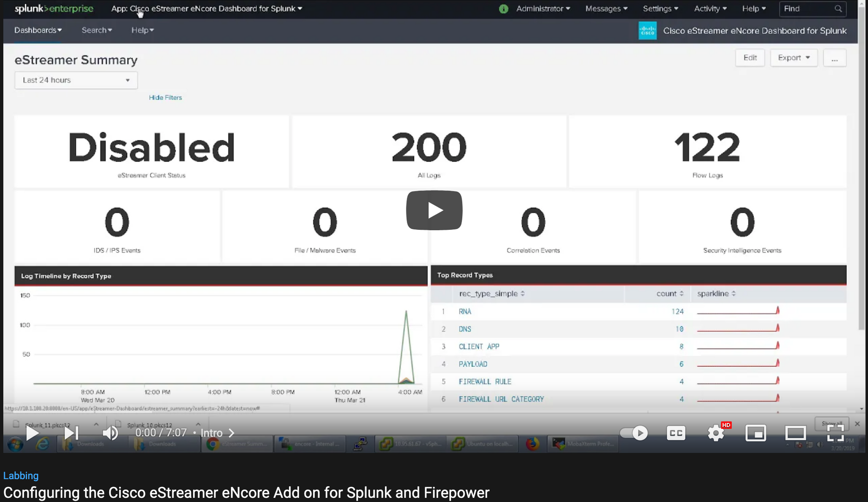Screen dimensions: 868x502
Task: Open the video settings gear icon
Action: click(716, 433)
